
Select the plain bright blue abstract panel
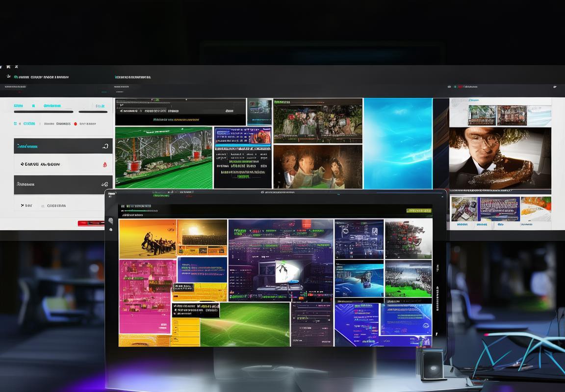(x=398, y=143)
